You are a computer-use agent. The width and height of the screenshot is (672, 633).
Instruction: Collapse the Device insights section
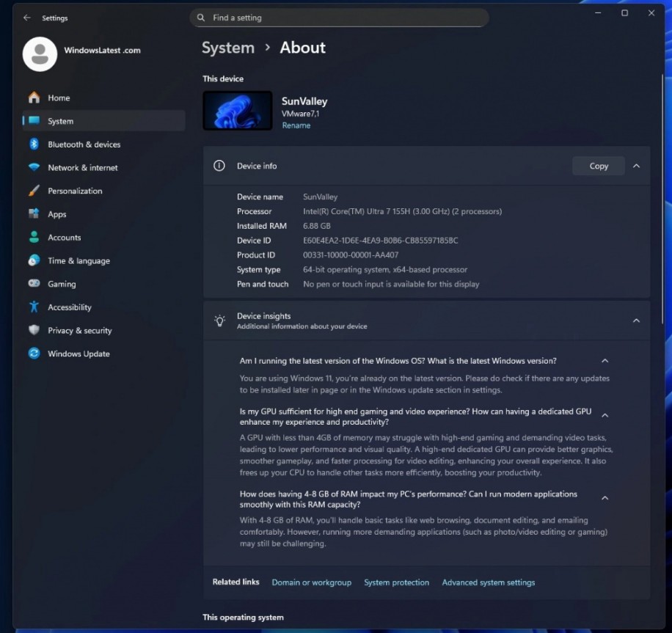point(637,321)
